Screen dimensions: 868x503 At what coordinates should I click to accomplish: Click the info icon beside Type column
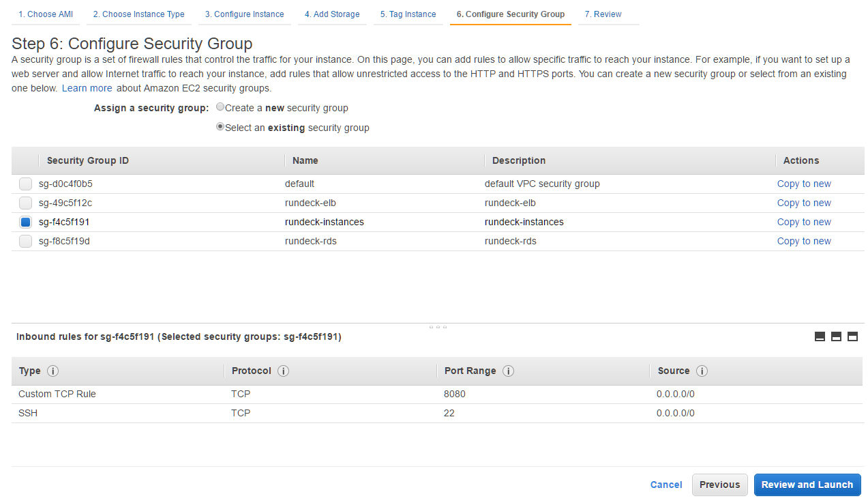coord(53,371)
